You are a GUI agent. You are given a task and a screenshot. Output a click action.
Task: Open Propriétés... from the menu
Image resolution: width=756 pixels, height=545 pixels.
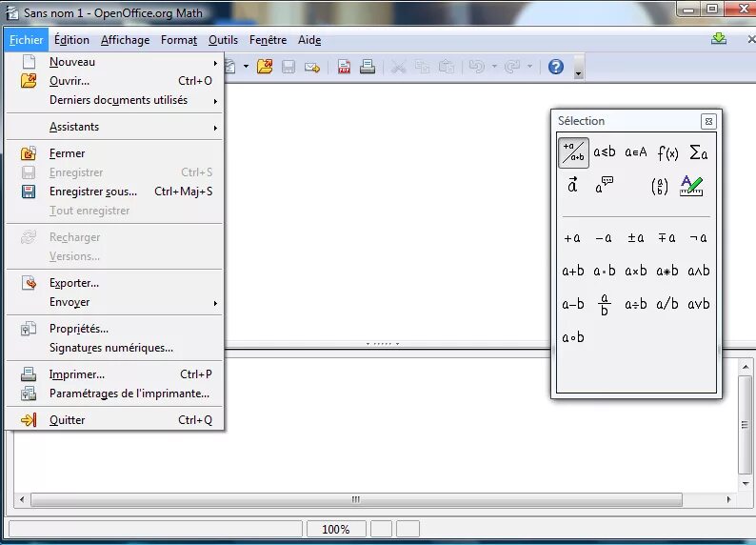114,329
